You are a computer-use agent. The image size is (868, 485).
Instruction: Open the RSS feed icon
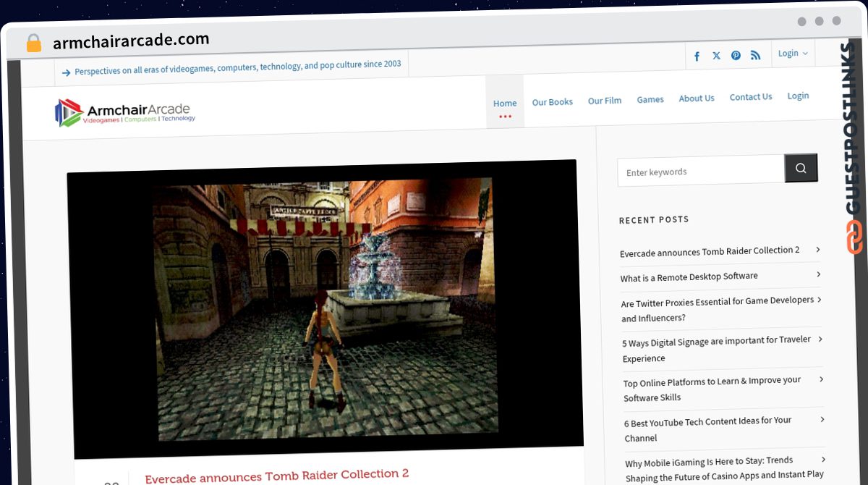pos(755,55)
